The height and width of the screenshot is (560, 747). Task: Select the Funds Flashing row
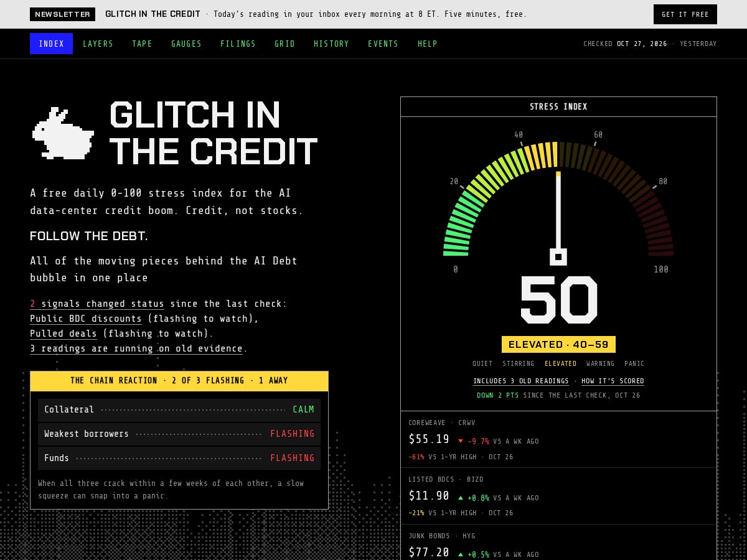[x=179, y=458]
